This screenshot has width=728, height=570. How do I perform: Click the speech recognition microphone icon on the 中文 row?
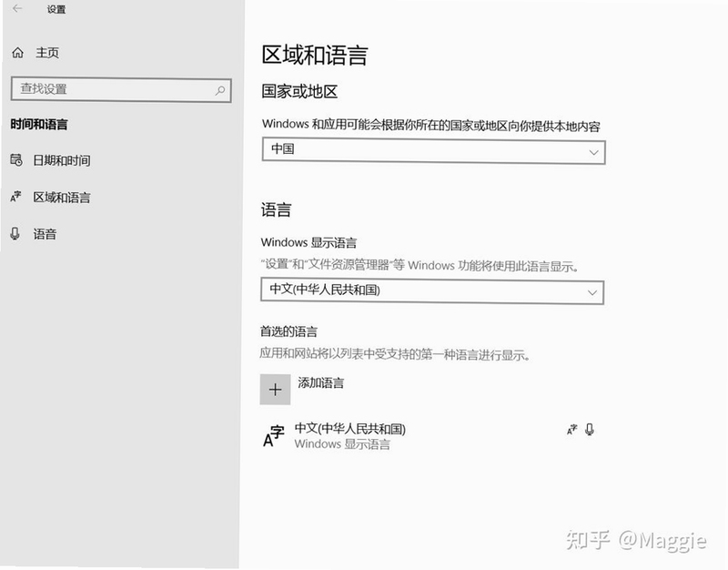[x=589, y=429]
